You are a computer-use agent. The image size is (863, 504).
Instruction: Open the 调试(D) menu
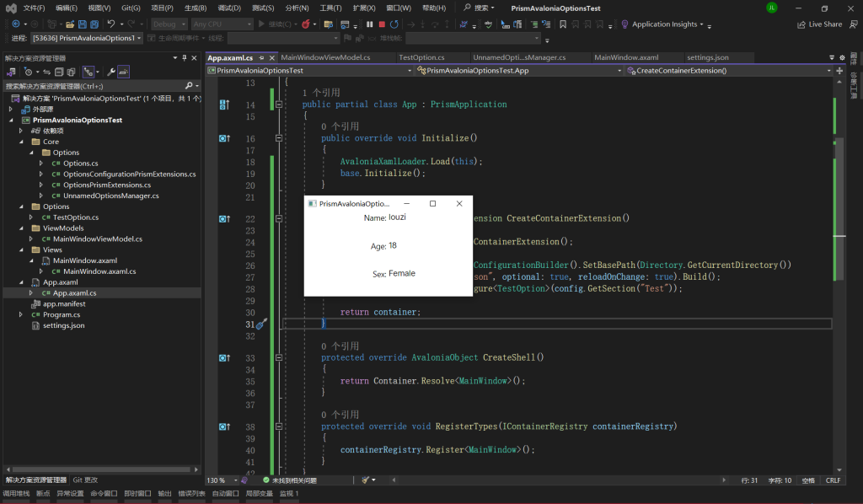coord(229,8)
